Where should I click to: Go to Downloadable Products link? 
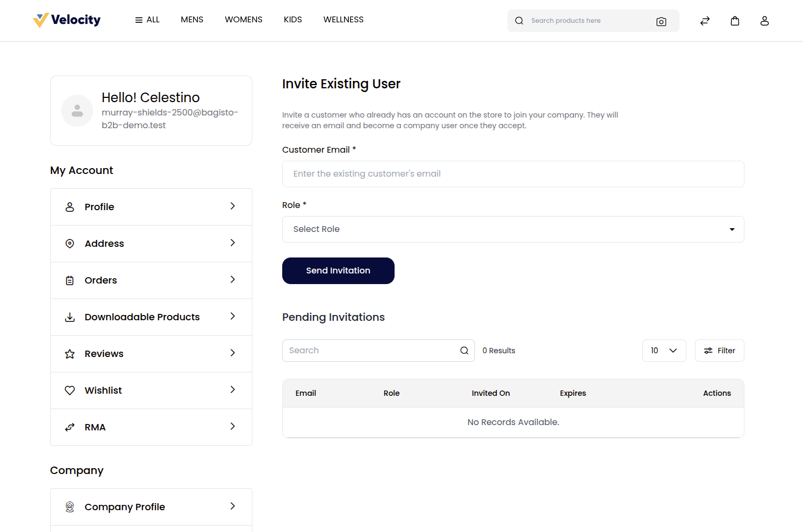tap(151, 317)
